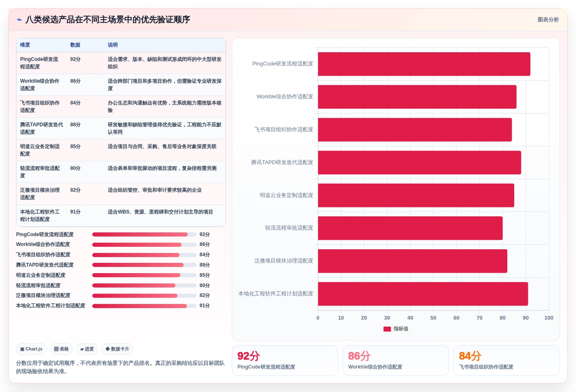Click the blue lightning icon beside the title
Viewport: 576px width, 392px height.
pyautogui.click(x=19, y=20)
